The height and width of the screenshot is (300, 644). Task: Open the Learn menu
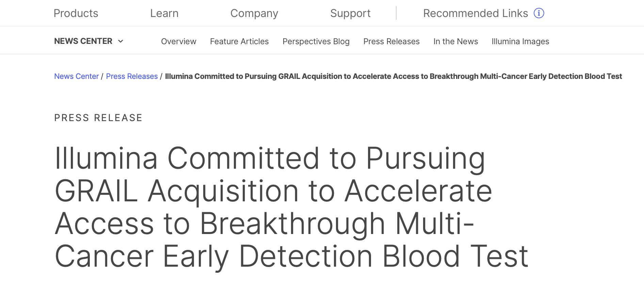164,13
